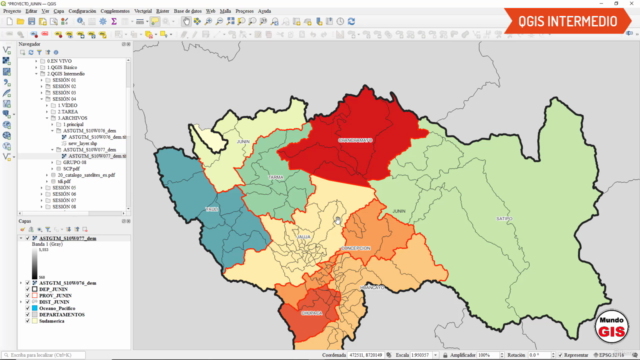Click the Sudamerica pale yellow swatch
The height and width of the screenshot is (360, 640).
coord(35,321)
